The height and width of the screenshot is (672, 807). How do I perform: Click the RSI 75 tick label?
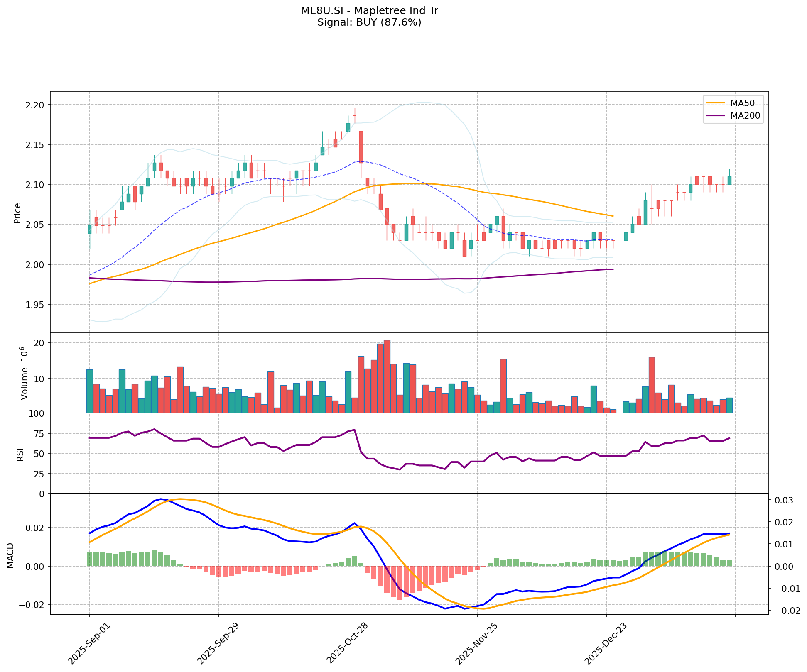[40, 434]
